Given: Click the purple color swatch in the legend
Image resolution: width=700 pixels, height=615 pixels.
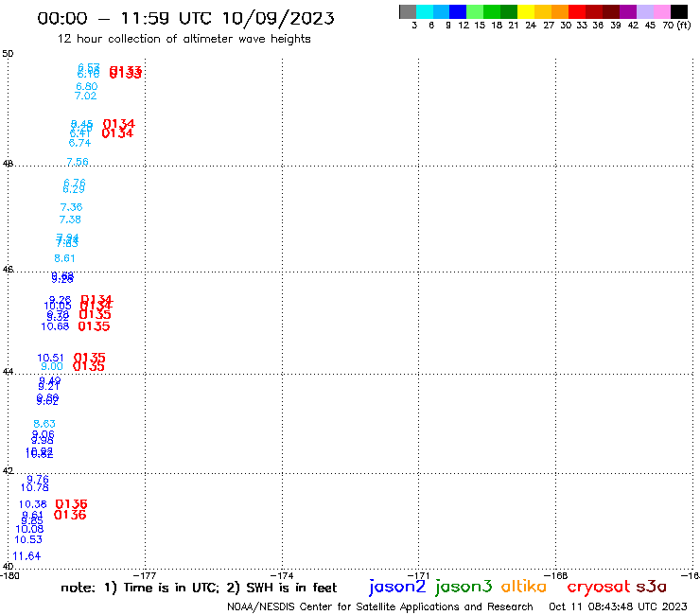Looking at the screenshot, I should click(628, 11).
